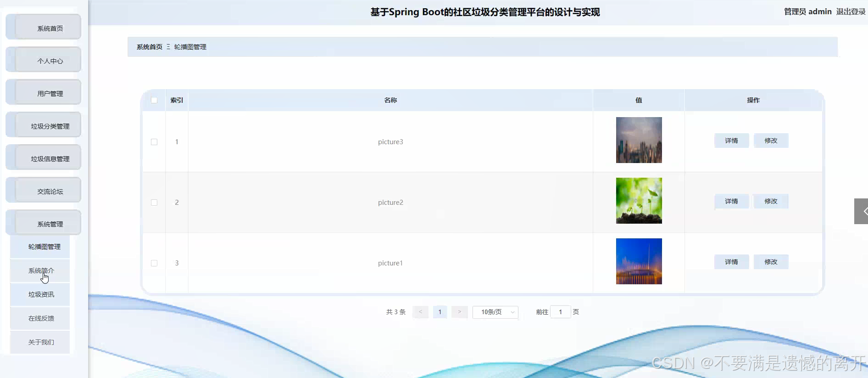Expand the side panel arrow at right edge
Screen dimensions: 868x378
tap(862, 211)
